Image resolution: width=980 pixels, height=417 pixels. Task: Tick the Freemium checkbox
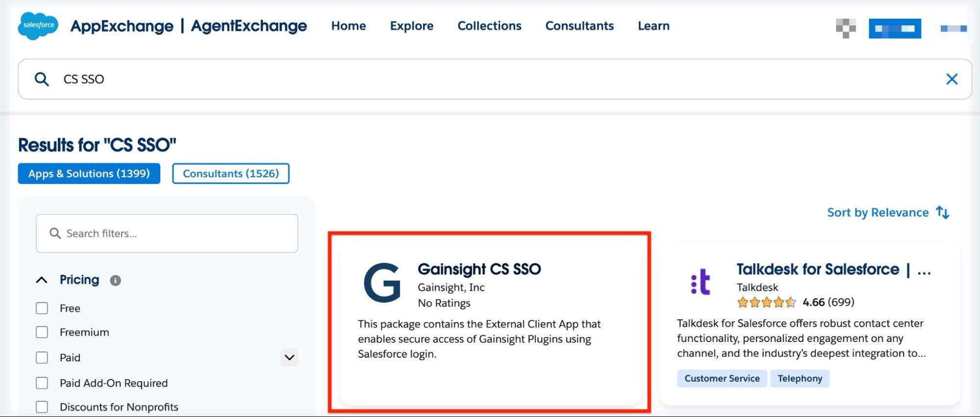click(42, 332)
